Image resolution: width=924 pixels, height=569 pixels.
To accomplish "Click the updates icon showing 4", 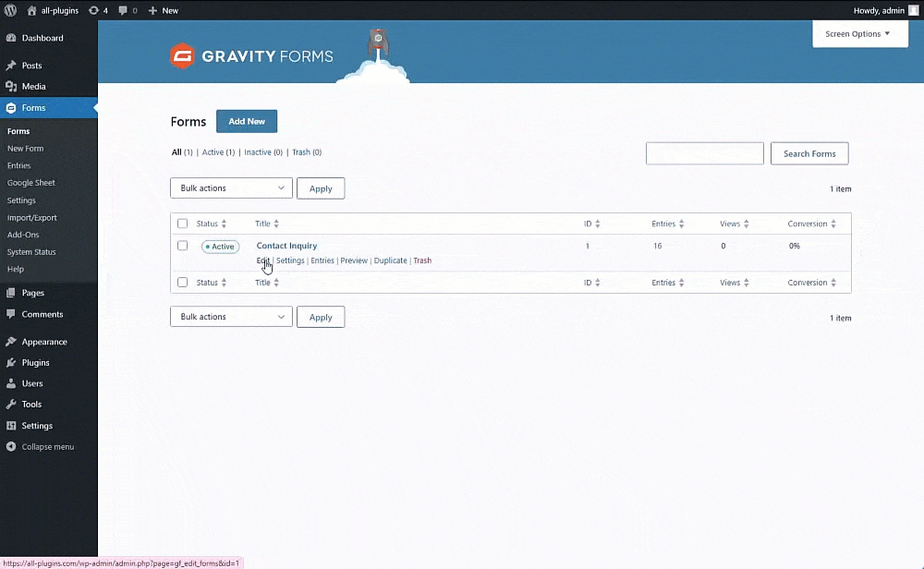I will point(93,10).
